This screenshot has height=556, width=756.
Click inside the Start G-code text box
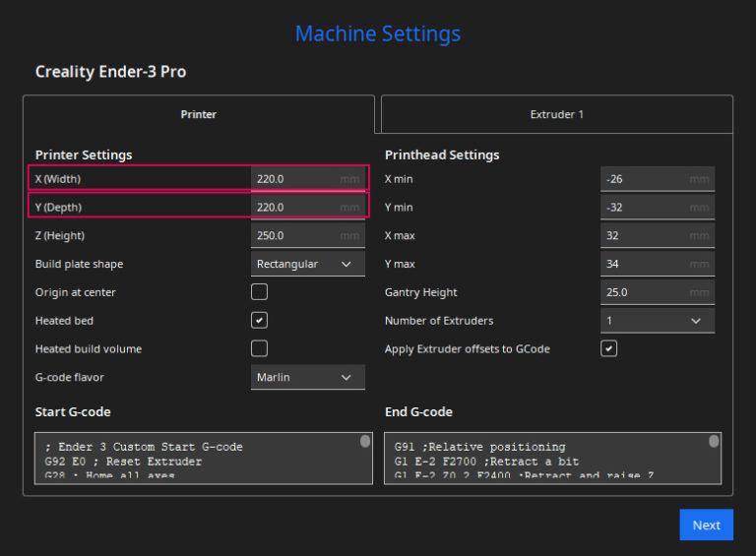[204, 459]
